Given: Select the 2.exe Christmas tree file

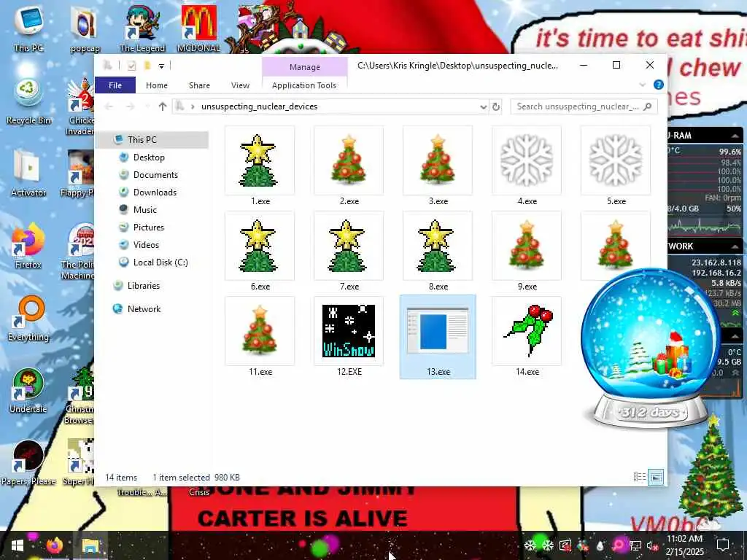Looking at the screenshot, I should coord(349,166).
